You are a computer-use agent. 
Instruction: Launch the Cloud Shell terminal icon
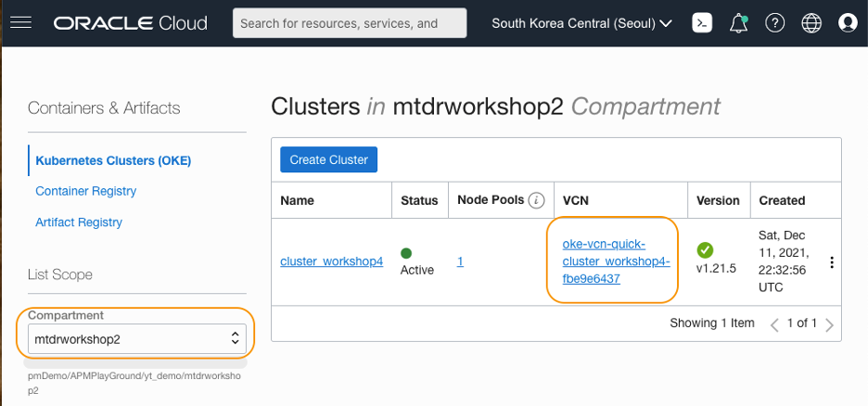tap(702, 22)
